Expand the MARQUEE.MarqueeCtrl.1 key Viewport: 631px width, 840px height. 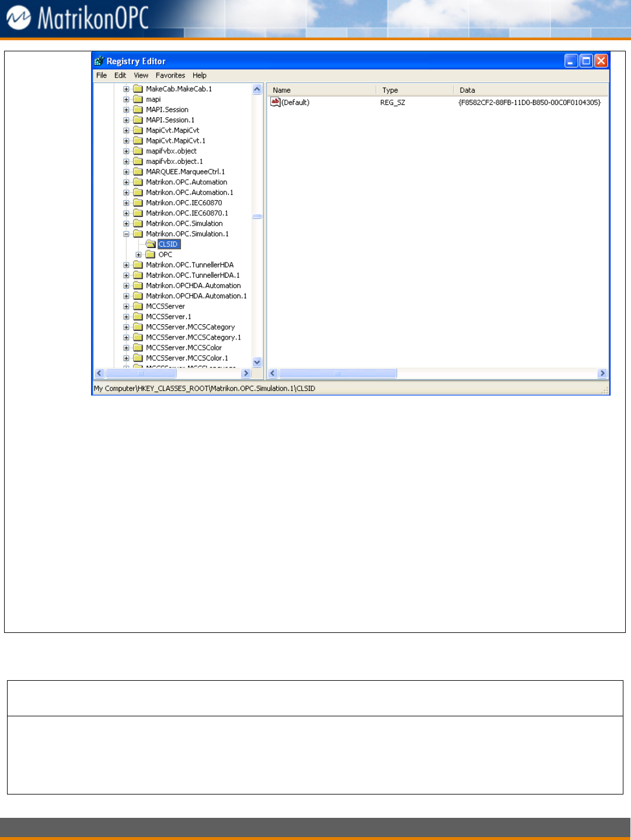point(126,172)
